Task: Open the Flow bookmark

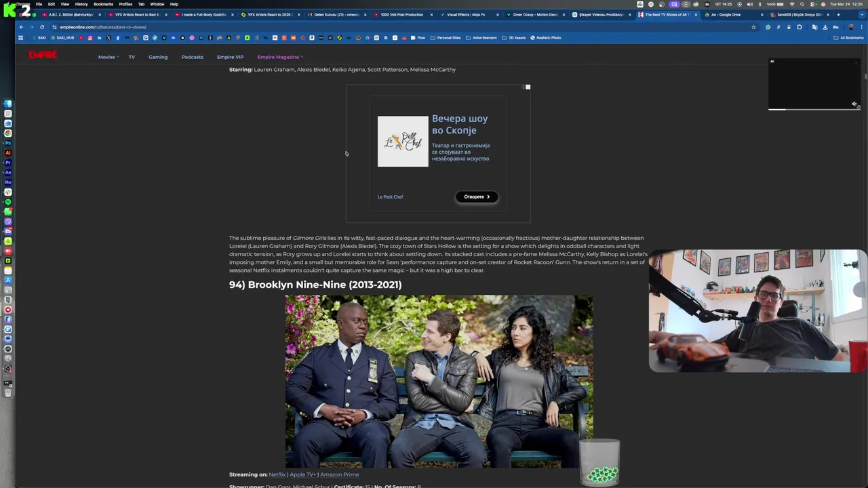Action: [x=418, y=37]
